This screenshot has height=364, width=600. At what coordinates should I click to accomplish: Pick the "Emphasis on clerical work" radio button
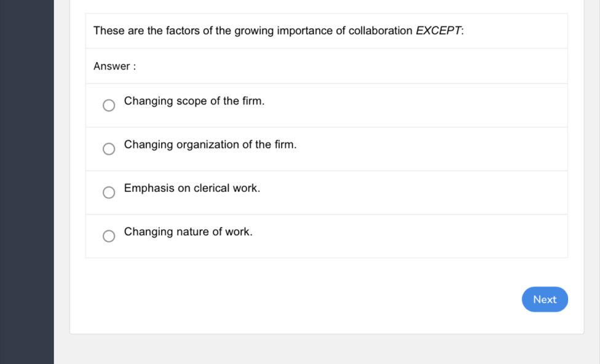[109, 193]
